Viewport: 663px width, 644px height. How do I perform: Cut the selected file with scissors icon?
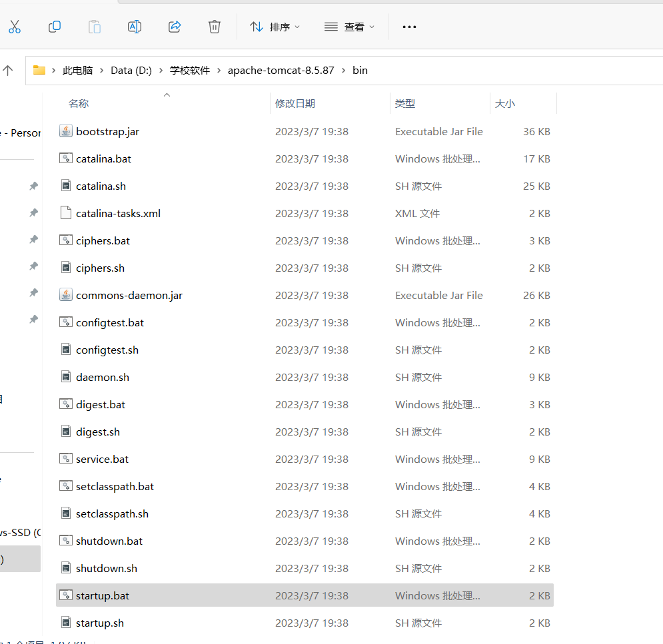tap(15, 27)
